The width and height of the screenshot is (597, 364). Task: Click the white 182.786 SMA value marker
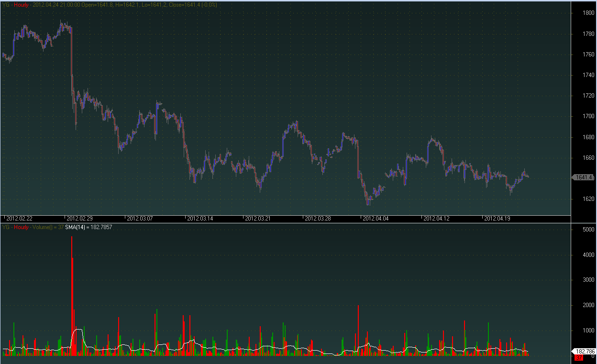(x=584, y=351)
